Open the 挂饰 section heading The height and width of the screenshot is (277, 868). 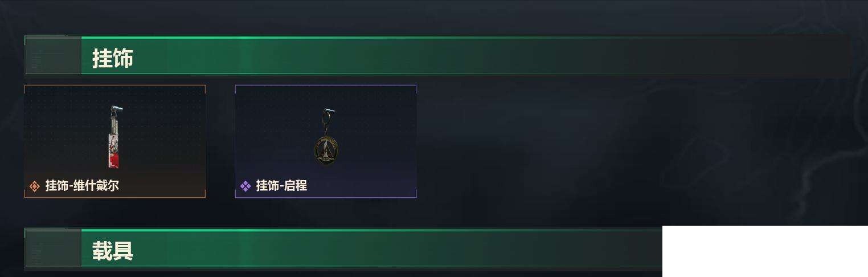click(x=113, y=58)
